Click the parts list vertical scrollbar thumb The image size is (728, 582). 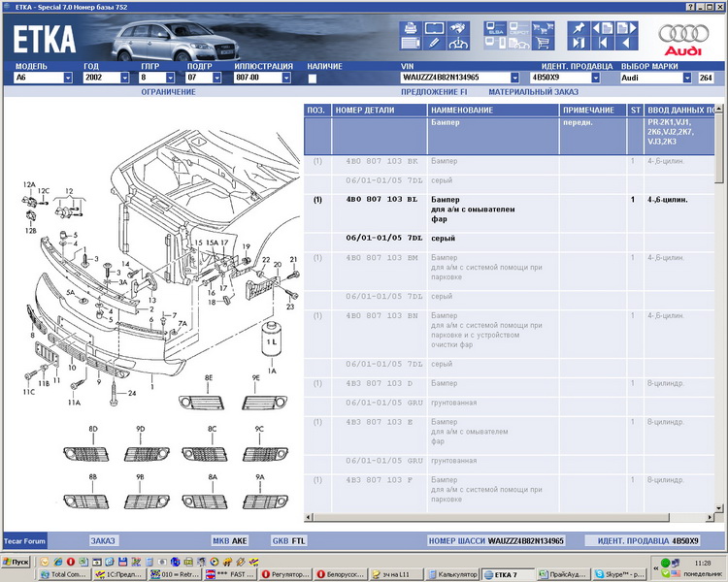click(x=718, y=147)
